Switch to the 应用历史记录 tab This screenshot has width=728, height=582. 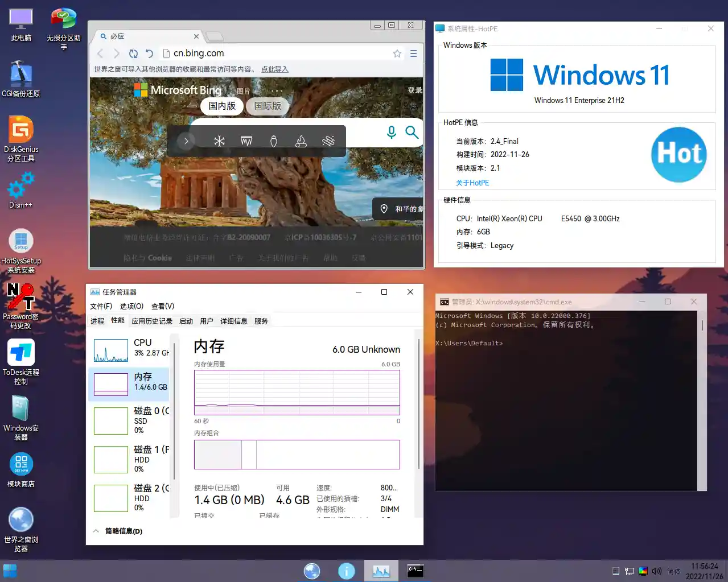(x=152, y=320)
